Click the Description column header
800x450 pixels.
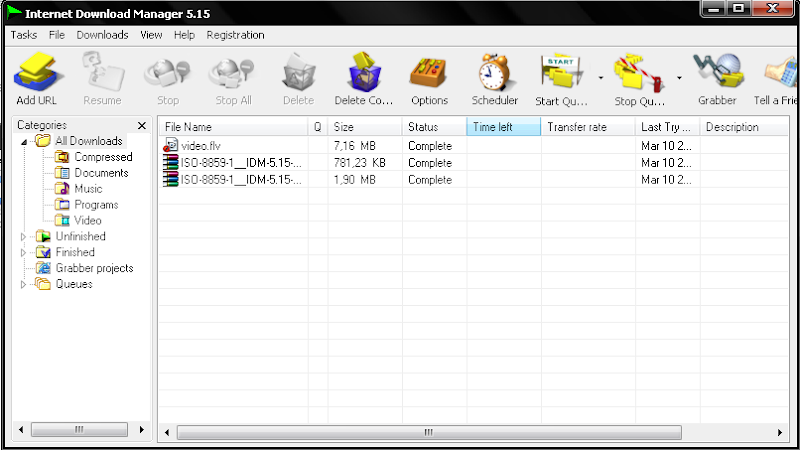tap(744, 127)
